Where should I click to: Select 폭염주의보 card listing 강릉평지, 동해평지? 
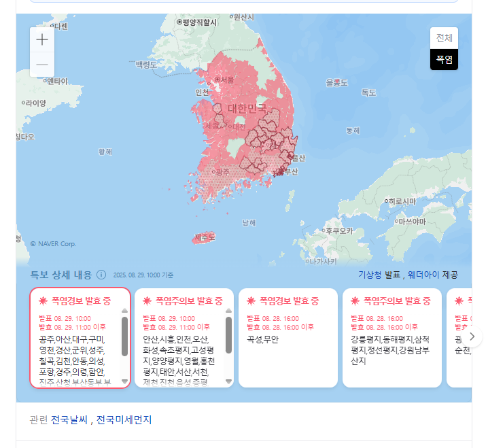coord(392,338)
